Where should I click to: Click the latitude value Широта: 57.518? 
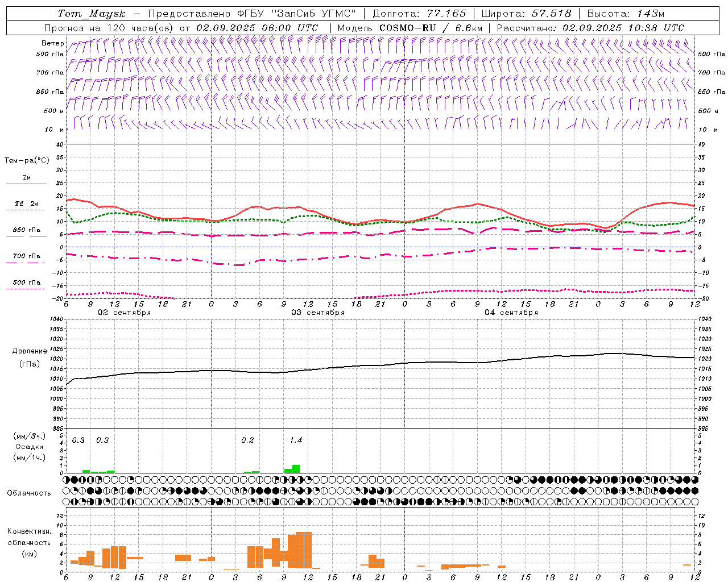tap(526, 14)
